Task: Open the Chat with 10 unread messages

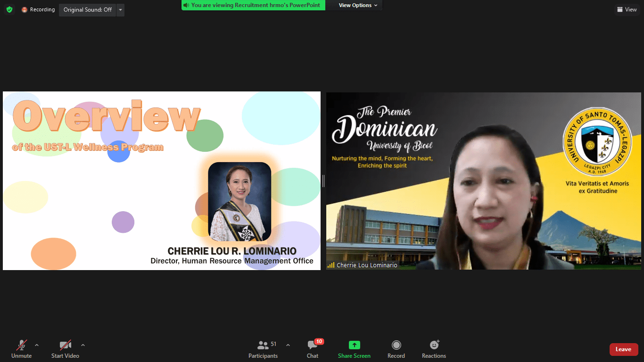Action: tap(313, 349)
